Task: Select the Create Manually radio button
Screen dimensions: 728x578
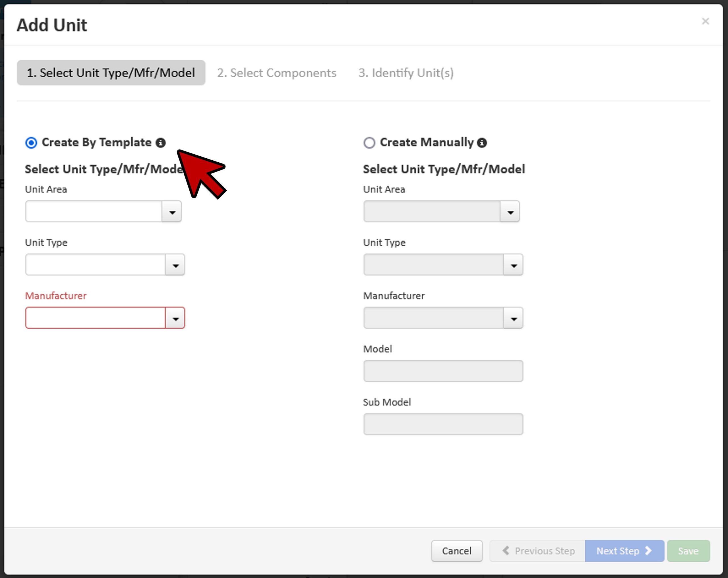Action: point(369,143)
